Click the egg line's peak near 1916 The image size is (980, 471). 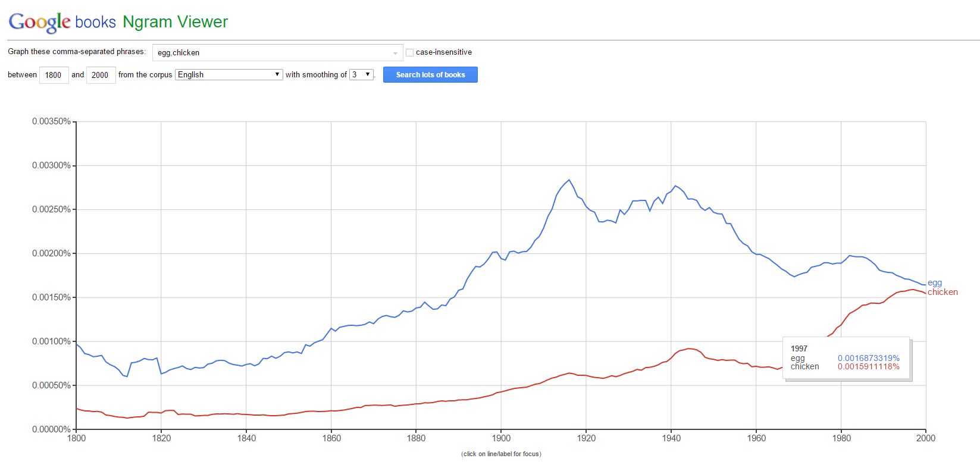569,180
